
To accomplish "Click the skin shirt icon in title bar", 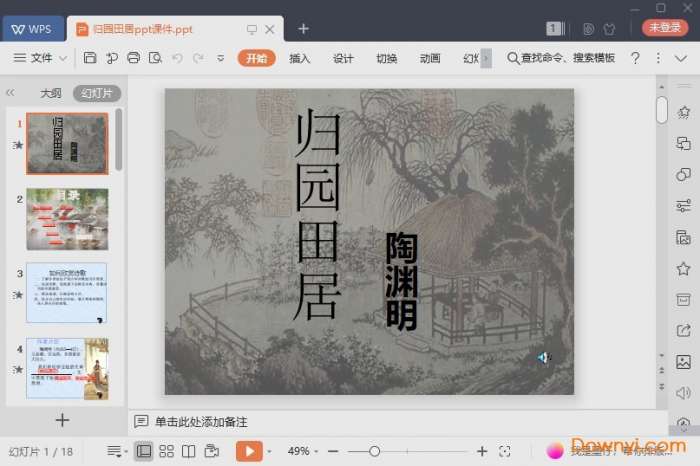I will pyautogui.click(x=609, y=29).
